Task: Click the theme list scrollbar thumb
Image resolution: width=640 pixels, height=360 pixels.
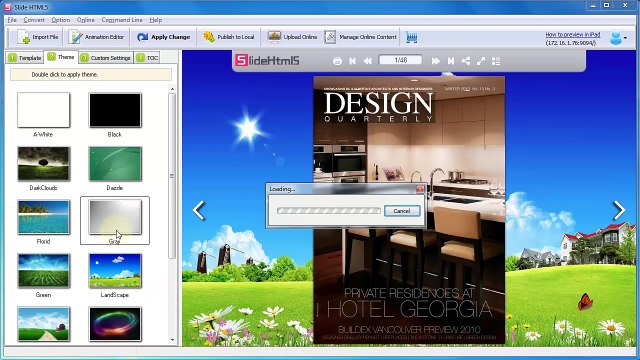Action: (x=172, y=176)
